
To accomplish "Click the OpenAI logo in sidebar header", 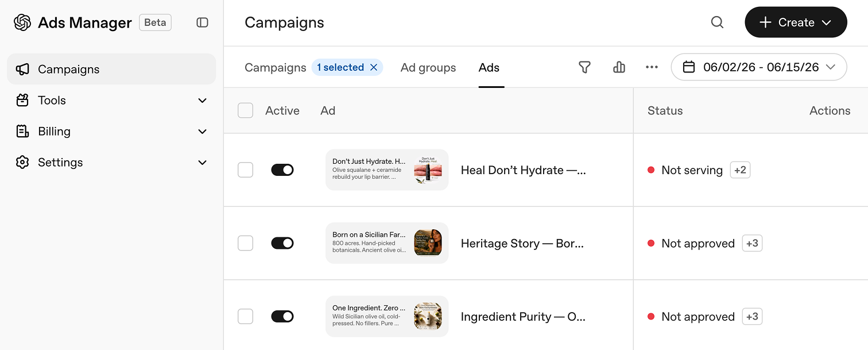I will pos(22,22).
